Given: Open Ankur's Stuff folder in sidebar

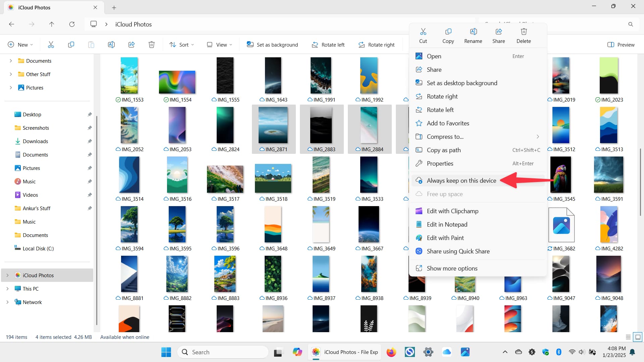Looking at the screenshot, I should [36, 208].
